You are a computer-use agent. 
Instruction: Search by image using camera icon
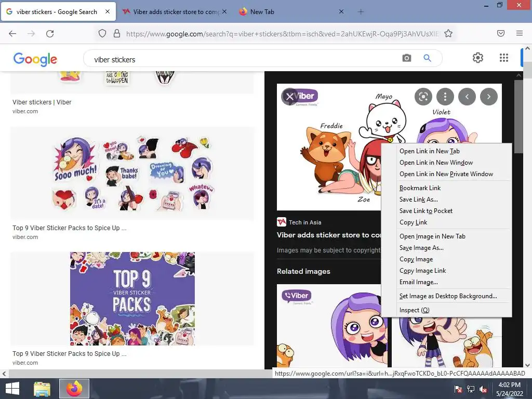[406, 58]
